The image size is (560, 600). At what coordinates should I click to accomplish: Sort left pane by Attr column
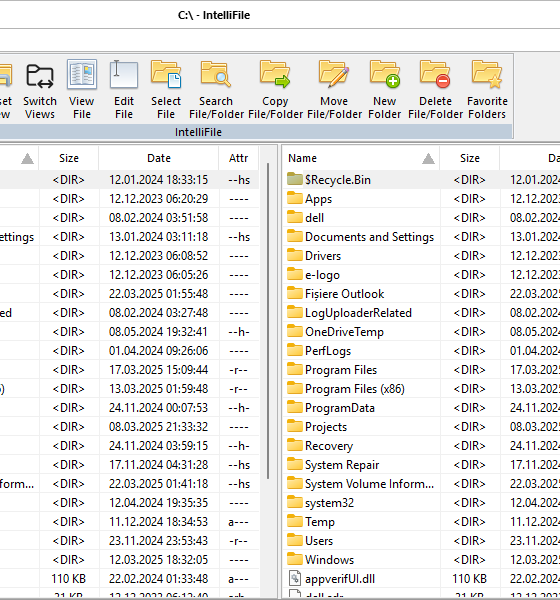point(238,158)
